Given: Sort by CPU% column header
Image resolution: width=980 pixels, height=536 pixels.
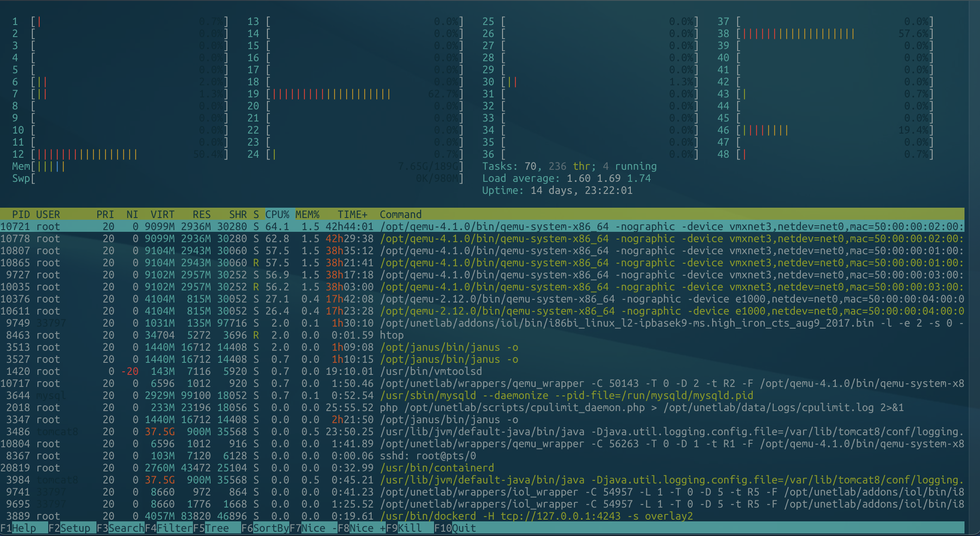Looking at the screenshot, I should tap(277, 215).
